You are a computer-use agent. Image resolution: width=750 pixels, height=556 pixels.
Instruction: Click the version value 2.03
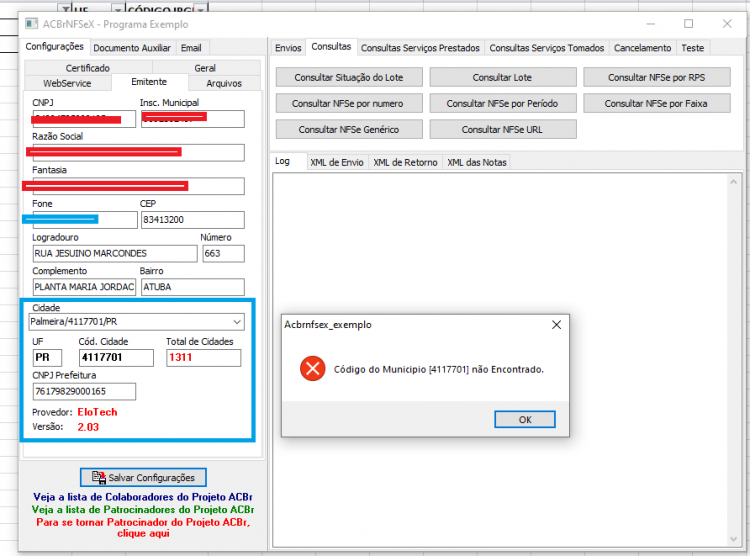[88, 427]
